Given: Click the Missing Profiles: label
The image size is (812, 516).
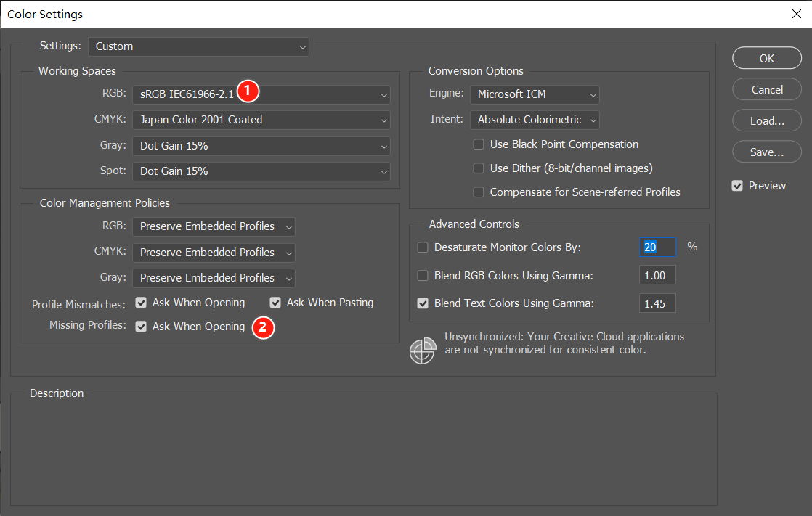Looking at the screenshot, I should pyautogui.click(x=87, y=325).
